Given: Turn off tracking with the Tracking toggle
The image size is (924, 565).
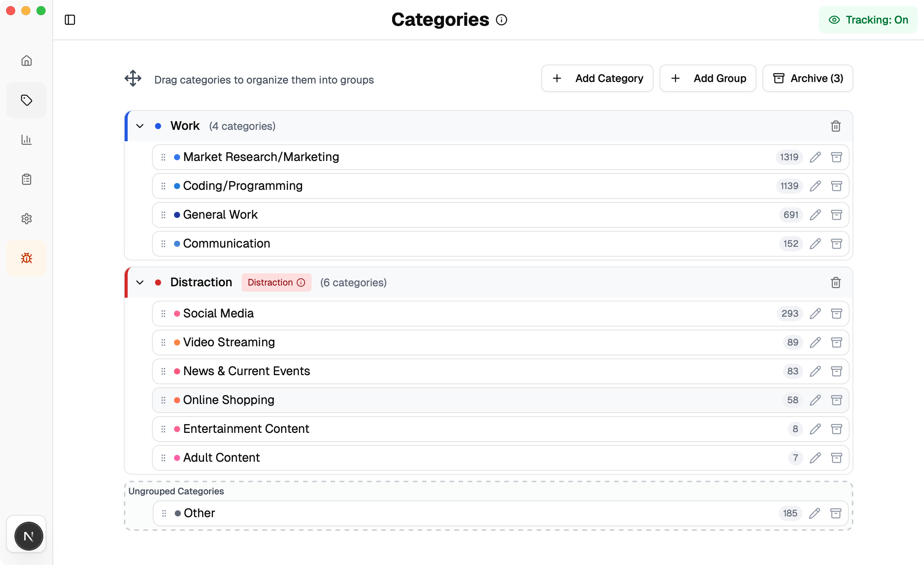Looking at the screenshot, I should (869, 20).
